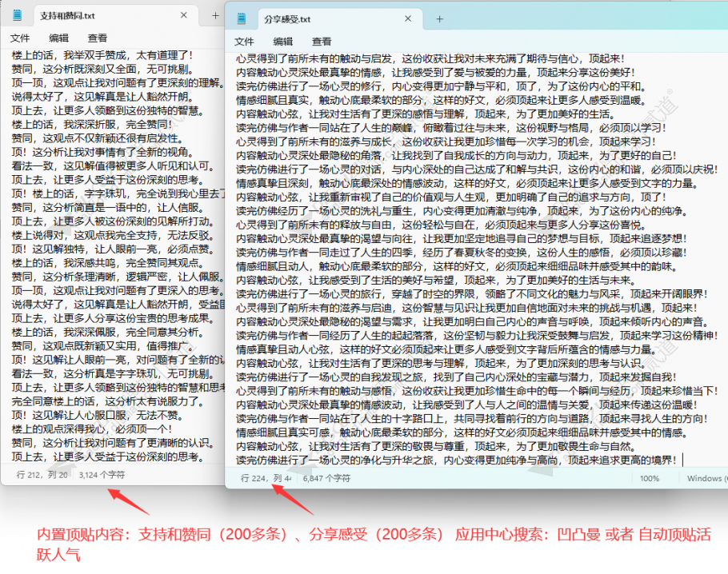This screenshot has height=574, width=728.
Task: Click the 100% zoom level indicator
Action: coord(650,478)
